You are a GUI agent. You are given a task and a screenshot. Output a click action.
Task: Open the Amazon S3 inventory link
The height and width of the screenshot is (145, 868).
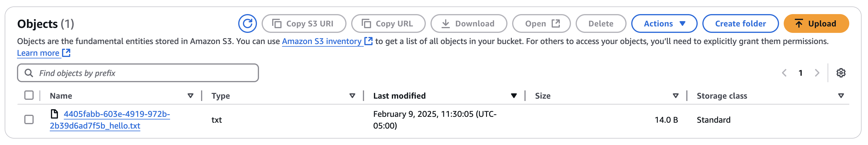click(321, 41)
